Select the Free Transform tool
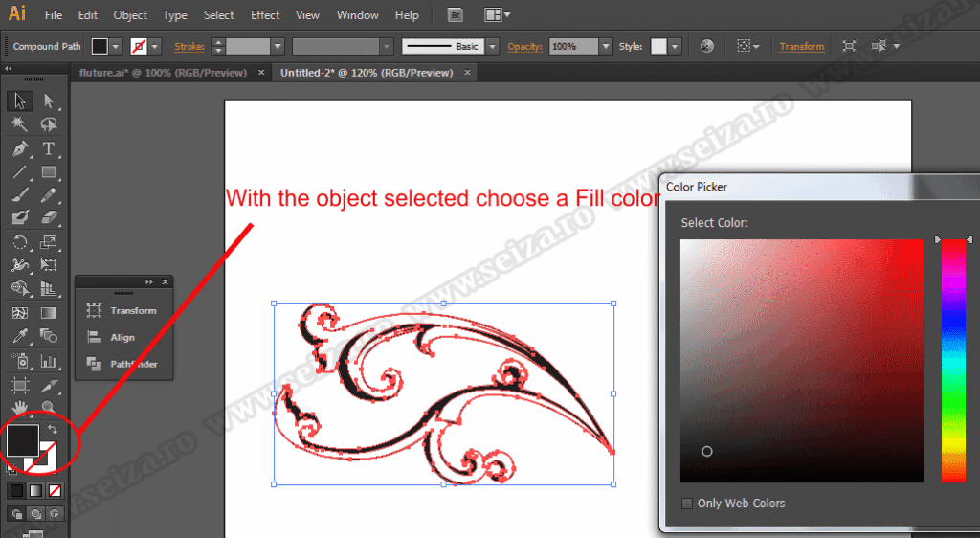This screenshot has height=538, width=980. pos(49,265)
